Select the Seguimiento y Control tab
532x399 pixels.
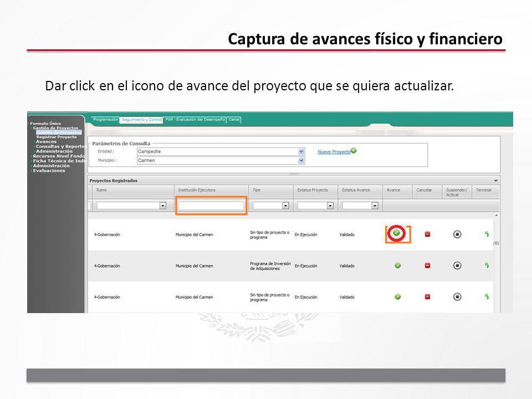tap(141, 120)
